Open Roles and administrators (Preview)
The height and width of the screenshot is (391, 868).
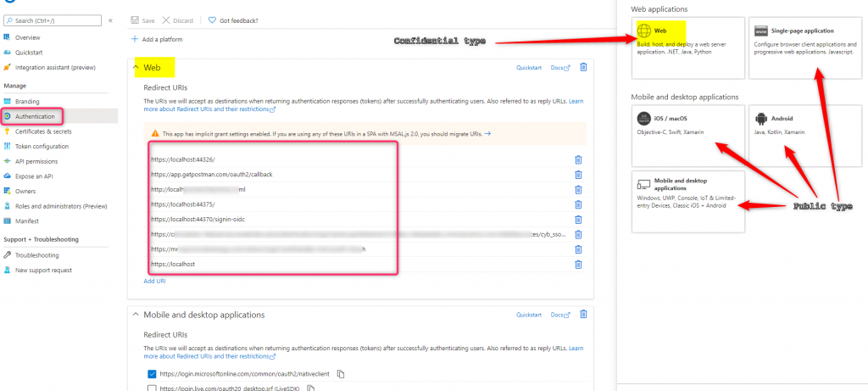tap(61, 206)
